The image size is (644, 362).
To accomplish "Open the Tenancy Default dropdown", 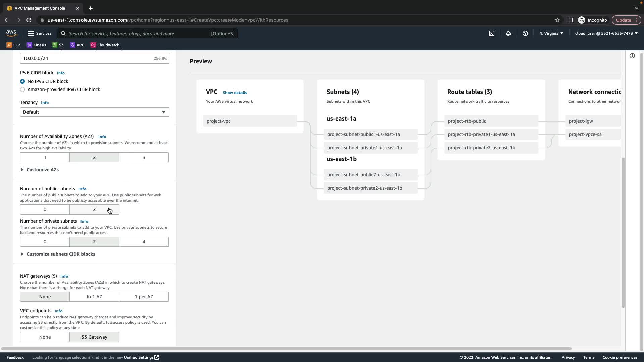I will click(x=95, y=112).
